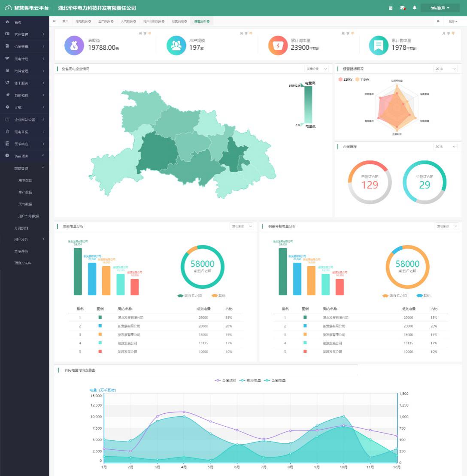
Task: Open the mail envelope icon with red badge
Action: click(x=403, y=8)
